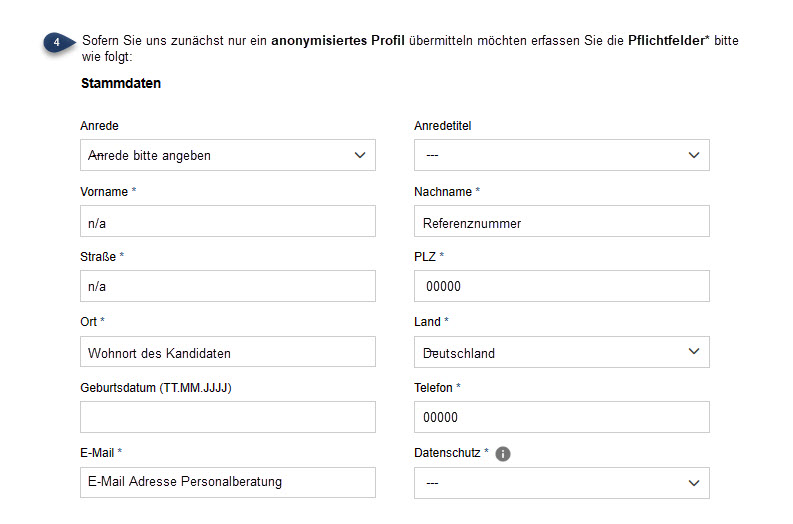Click the Datenschutz field label
Screen dimensions: 793x524
[x=447, y=453]
